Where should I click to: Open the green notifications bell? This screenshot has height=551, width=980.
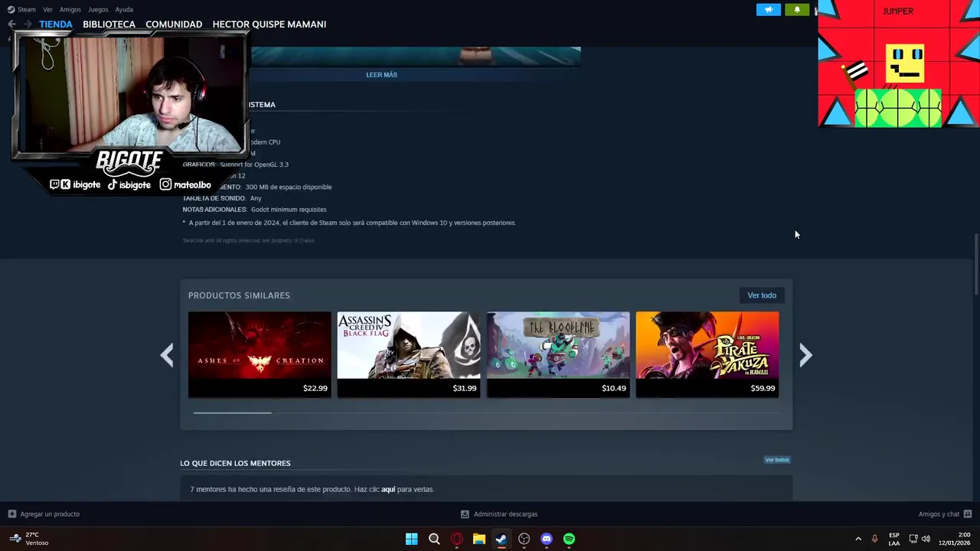tap(797, 10)
